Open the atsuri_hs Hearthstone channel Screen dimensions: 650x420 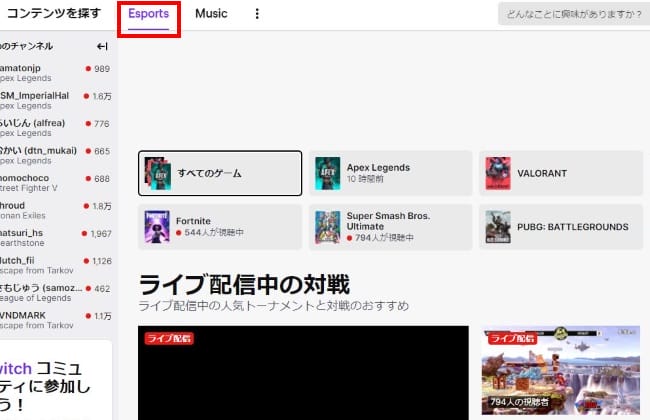pos(56,238)
